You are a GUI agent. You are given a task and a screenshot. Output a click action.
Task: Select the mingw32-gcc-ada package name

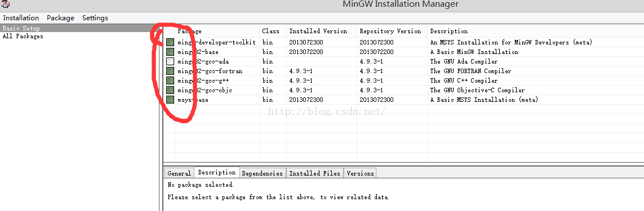pos(203,61)
